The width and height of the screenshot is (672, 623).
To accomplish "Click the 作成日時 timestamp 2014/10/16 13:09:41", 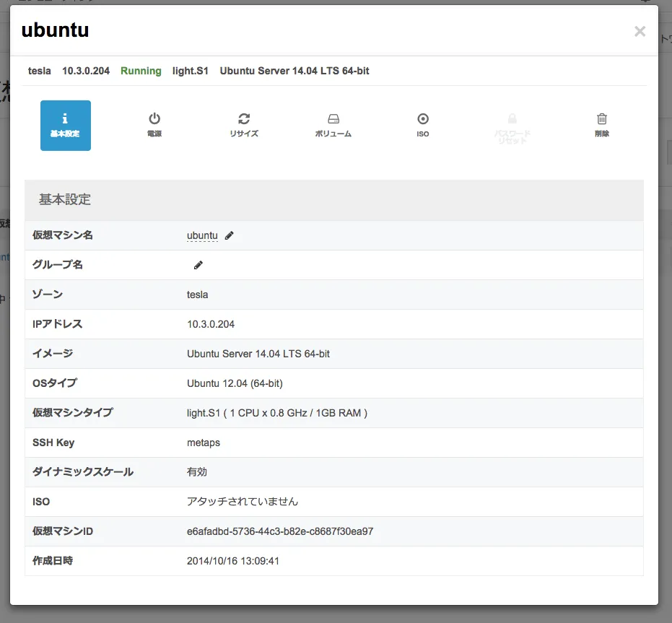I will coord(233,561).
